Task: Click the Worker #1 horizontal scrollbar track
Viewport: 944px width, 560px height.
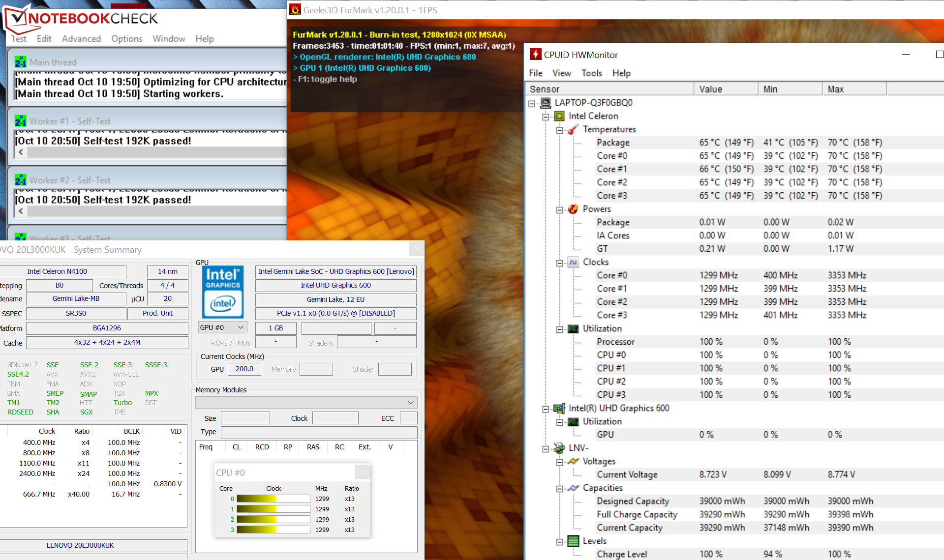Action: coord(157,152)
